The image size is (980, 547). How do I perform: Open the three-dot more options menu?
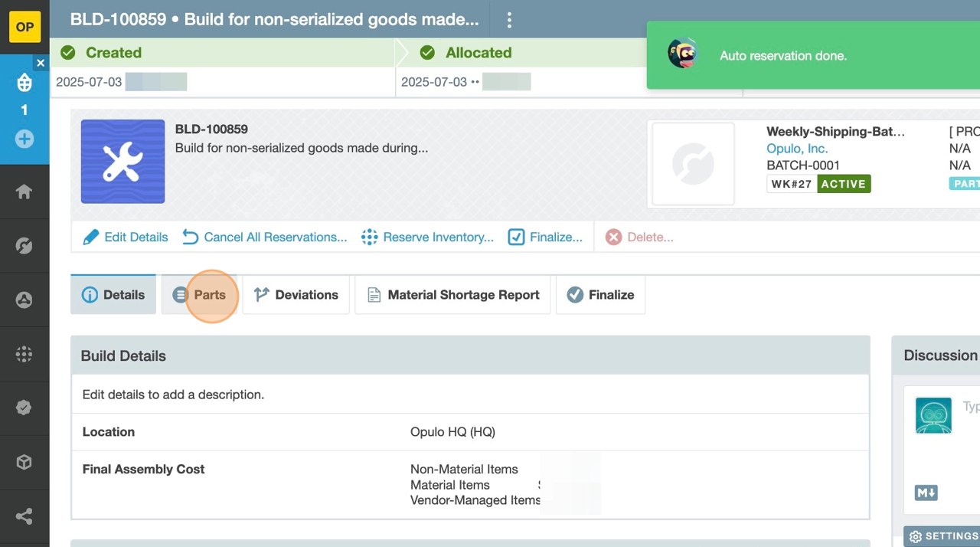pos(509,20)
